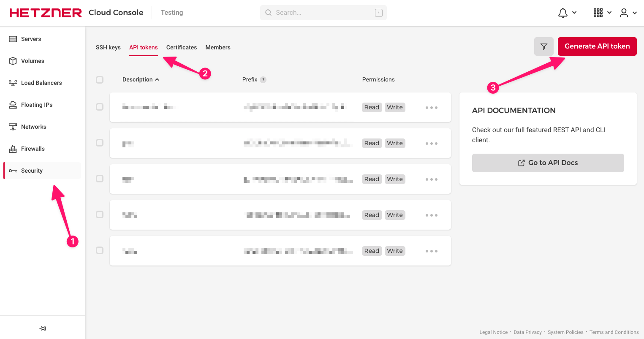Open Security in the sidebar
Viewport: 644px width, 339px height.
click(x=42, y=171)
